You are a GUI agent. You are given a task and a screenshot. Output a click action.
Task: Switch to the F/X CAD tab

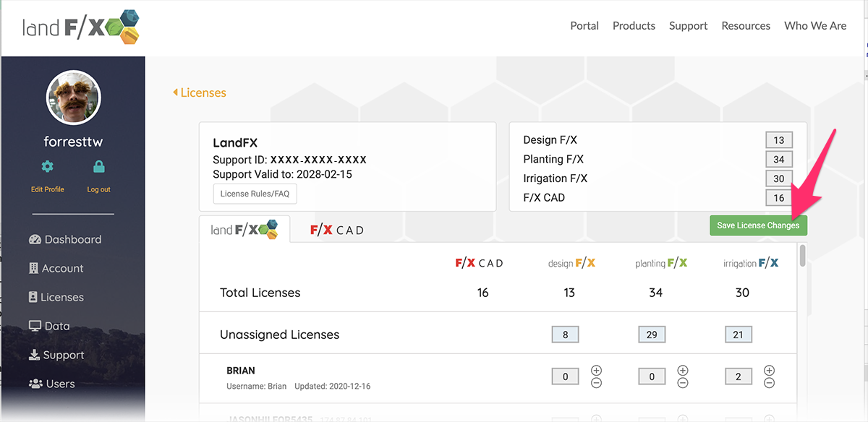point(337,230)
